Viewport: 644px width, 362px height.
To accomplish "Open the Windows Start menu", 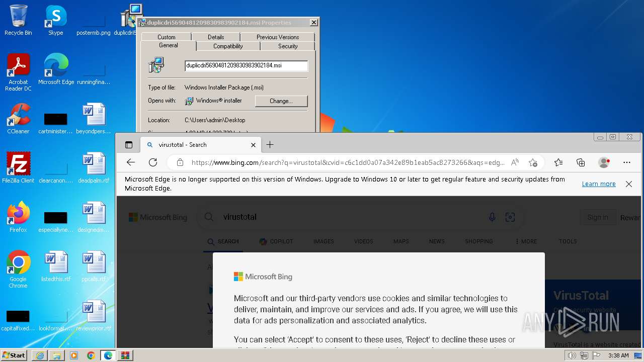I will (14, 355).
